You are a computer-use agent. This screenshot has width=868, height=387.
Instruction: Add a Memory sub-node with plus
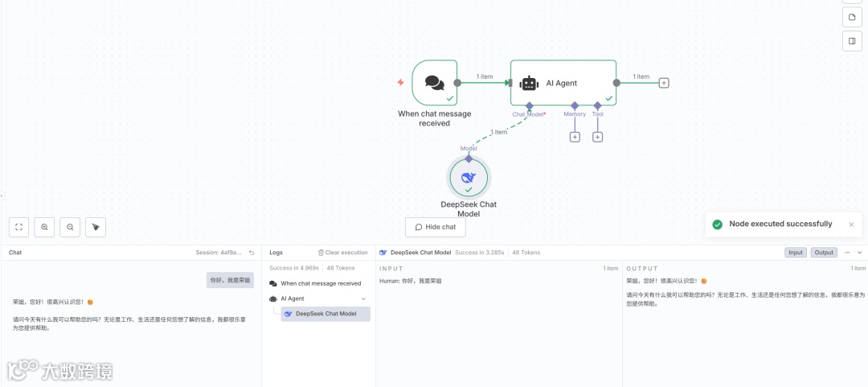point(575,137)
